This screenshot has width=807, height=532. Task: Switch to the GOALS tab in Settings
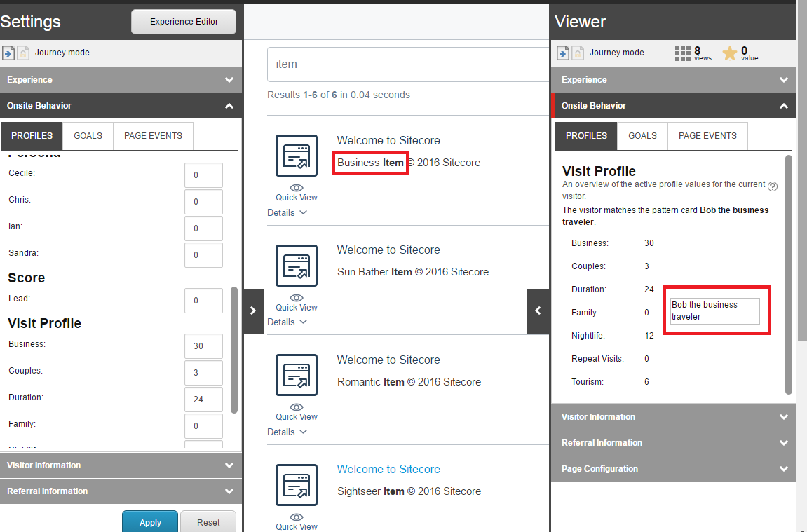point(88,136)
